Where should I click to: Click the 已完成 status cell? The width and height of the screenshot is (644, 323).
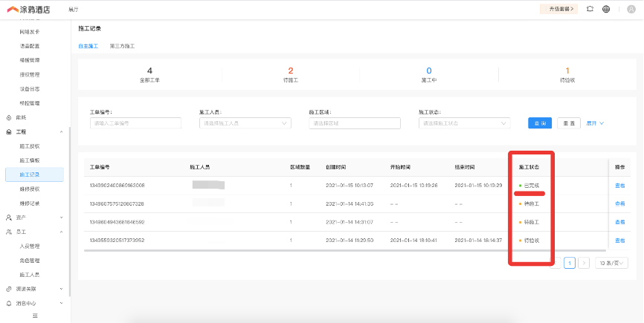pos(529,186)
